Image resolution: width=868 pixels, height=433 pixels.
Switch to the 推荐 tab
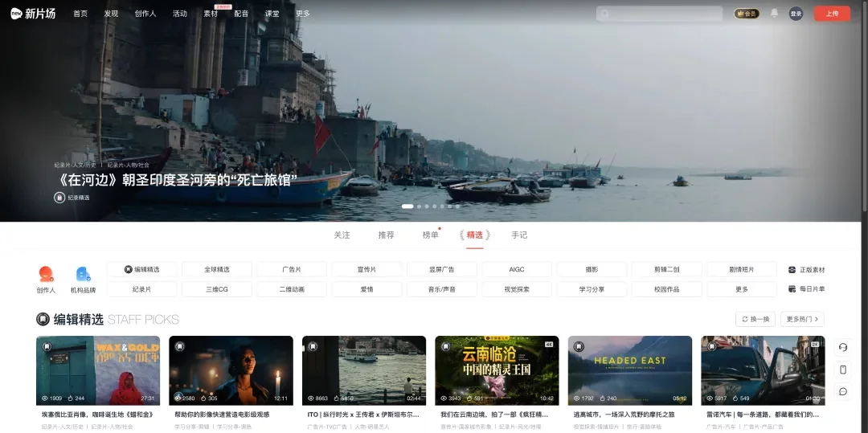(387, 235)
